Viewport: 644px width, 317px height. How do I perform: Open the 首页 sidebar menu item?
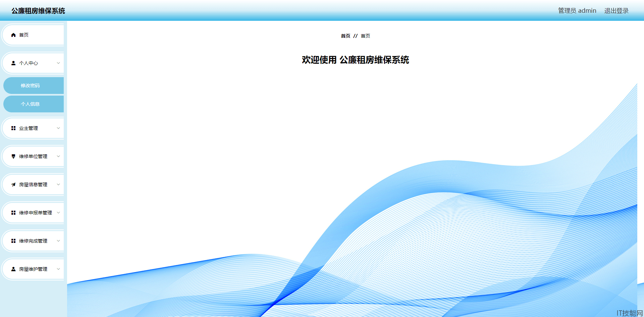coord(33,35)
